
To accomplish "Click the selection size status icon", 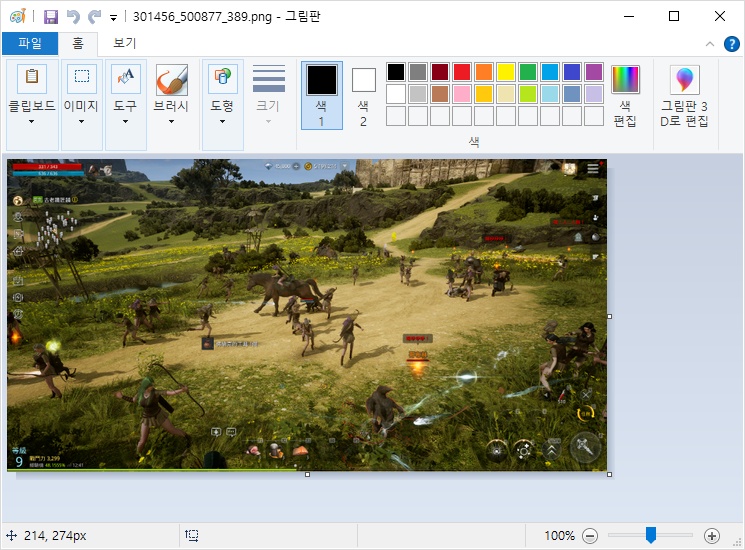I will 191,536.
